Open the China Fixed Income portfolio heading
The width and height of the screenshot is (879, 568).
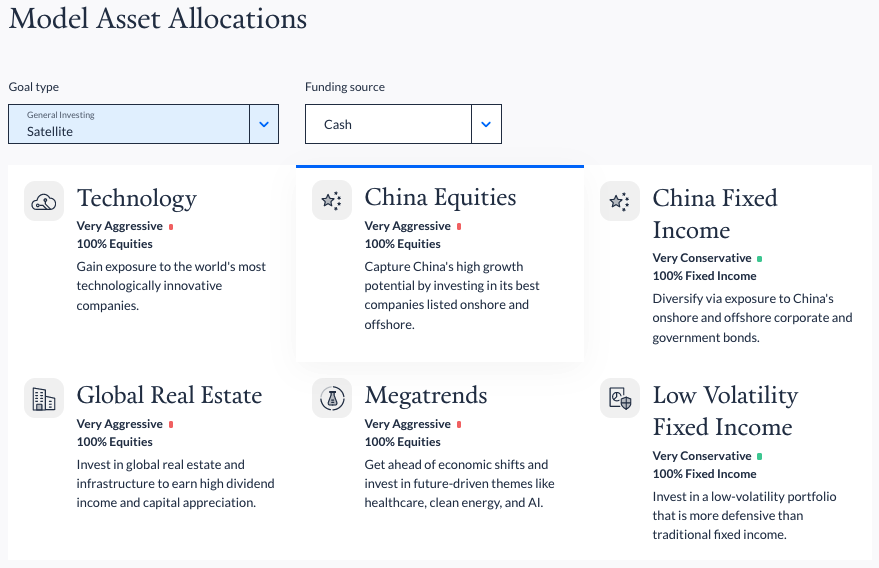715,214
